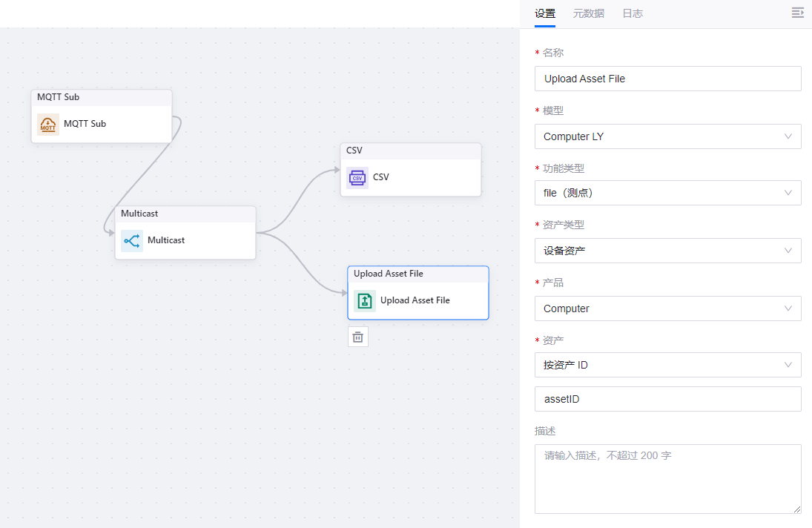Click the 名称 input field
812x528 pixels.
tap(667, 79)
